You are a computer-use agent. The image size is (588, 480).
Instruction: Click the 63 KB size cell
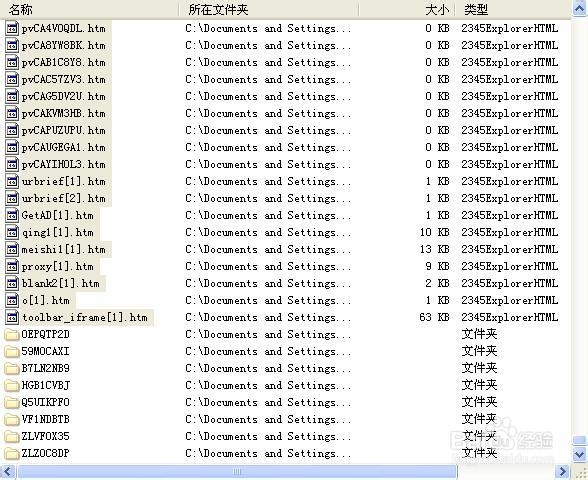434,317
